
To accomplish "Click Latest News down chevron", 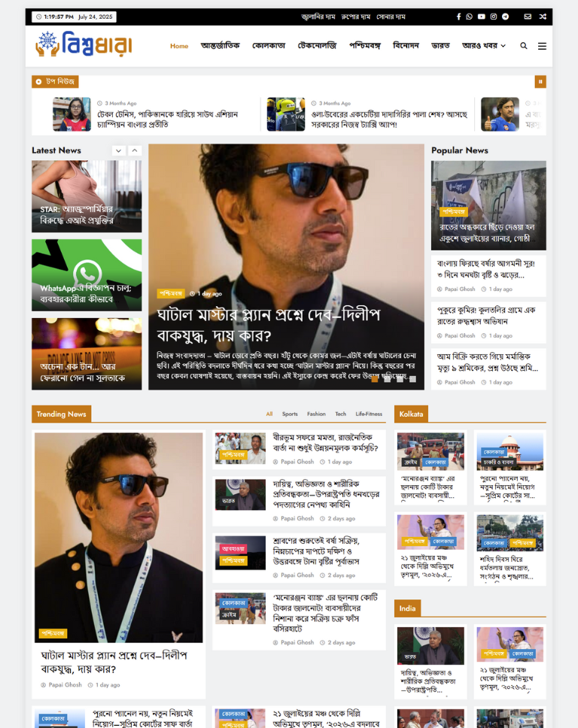I will [119, 150].
